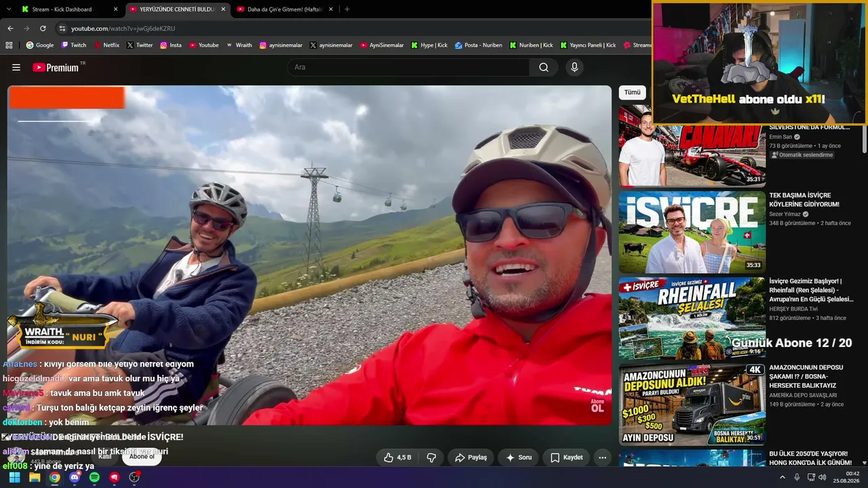Close the Daha da Çin'e Gitmem tab
This screenshot has width=868, height=488.
tap(330, 9)
